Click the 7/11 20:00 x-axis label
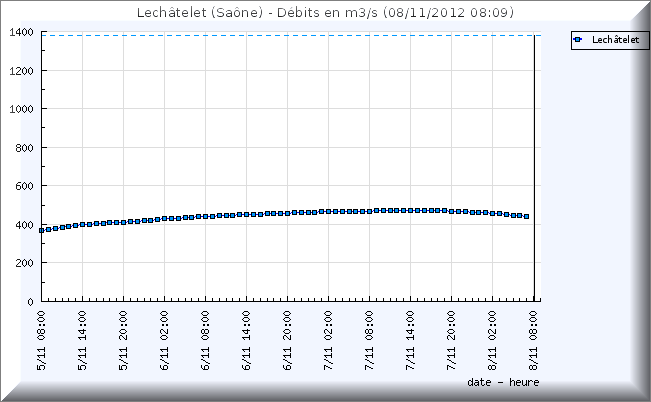 (x=452, y=341)
